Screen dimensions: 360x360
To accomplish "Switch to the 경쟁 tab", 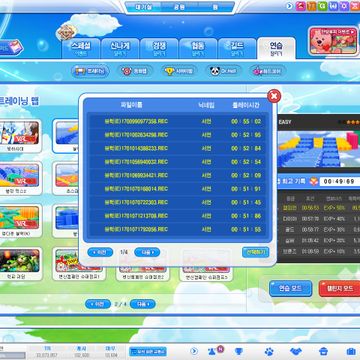I will point(158,49).
